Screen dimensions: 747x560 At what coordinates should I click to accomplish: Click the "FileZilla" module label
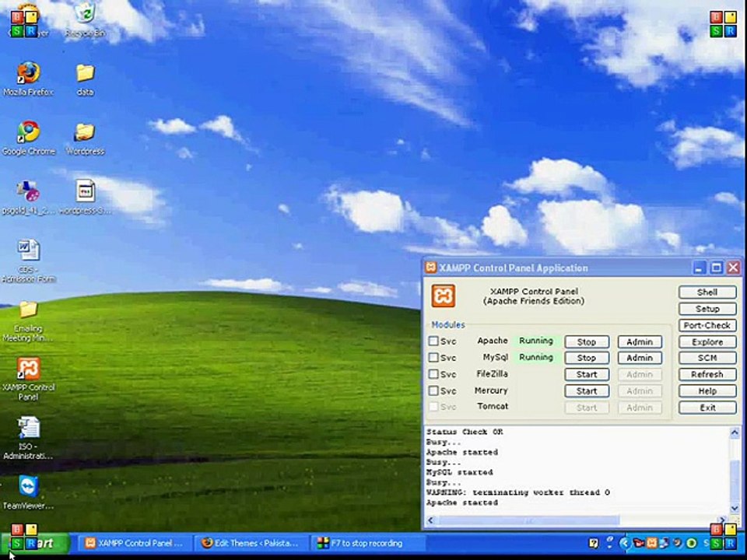pos(492,374)
